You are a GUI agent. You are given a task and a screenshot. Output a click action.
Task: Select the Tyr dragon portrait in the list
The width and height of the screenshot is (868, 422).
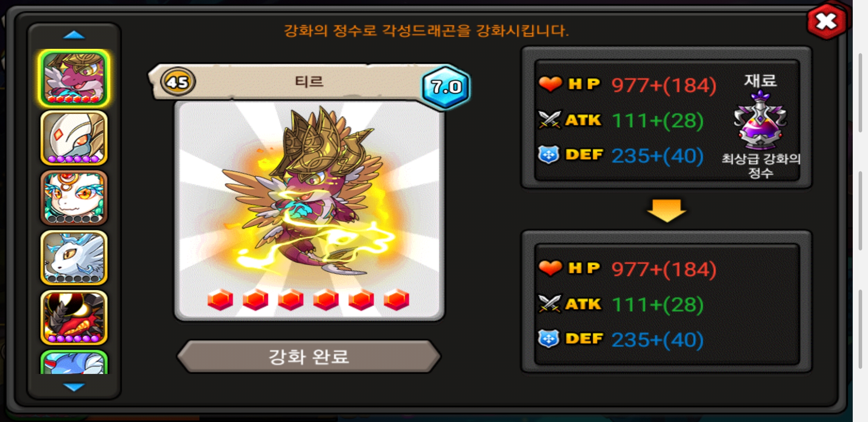tap(74, 78)
